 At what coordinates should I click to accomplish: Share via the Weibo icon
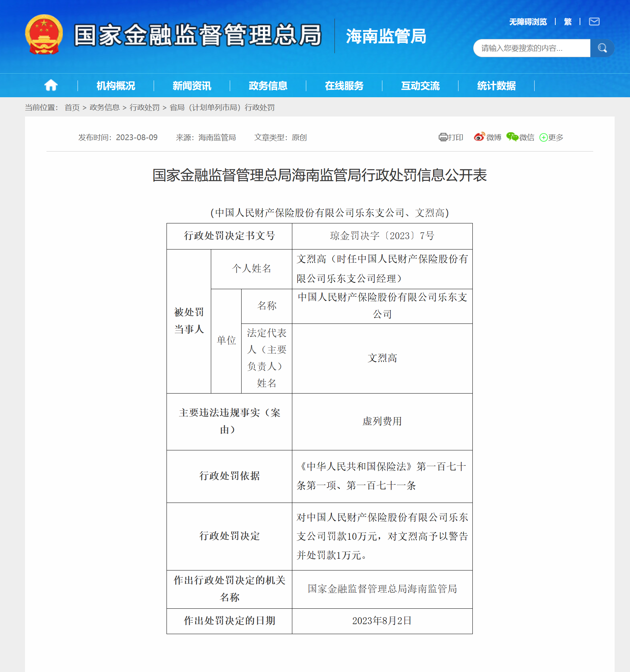479,137
